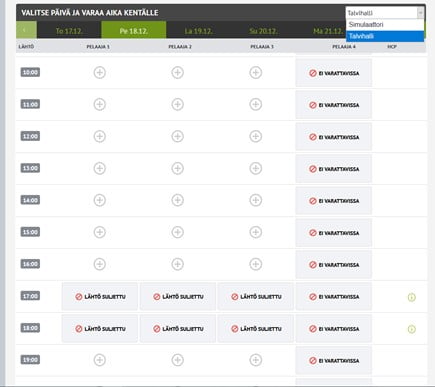Switch to the Su 20.12. date tab
The image size is (435, 387).
click(263, 31)
